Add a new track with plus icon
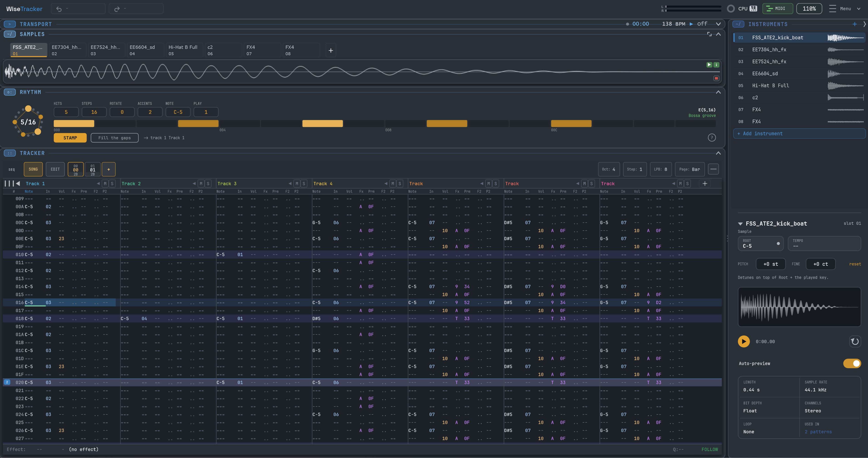Image resolution: width=868 pixels, height=458 pixels. pos(705,184)
